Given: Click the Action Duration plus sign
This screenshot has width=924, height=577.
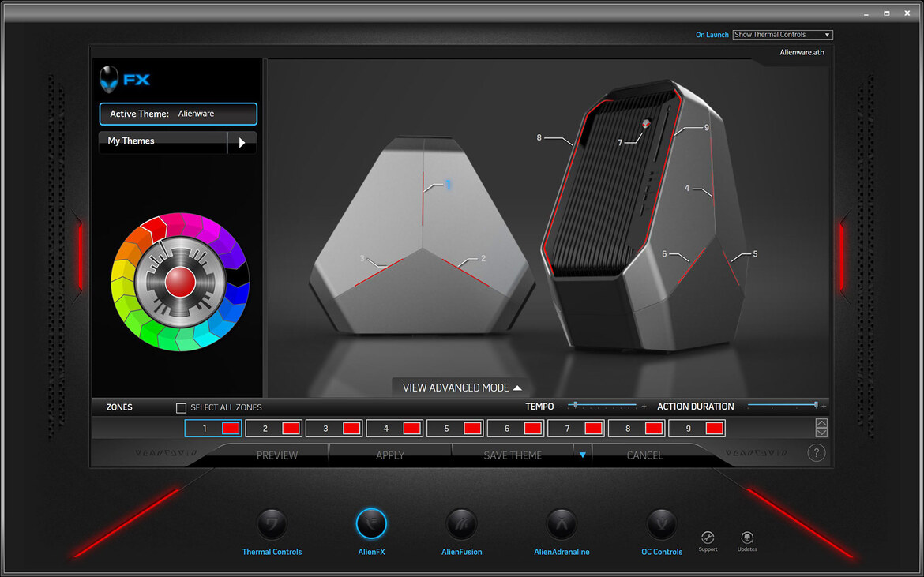Looking at the screenshot, I should (824, 407).
